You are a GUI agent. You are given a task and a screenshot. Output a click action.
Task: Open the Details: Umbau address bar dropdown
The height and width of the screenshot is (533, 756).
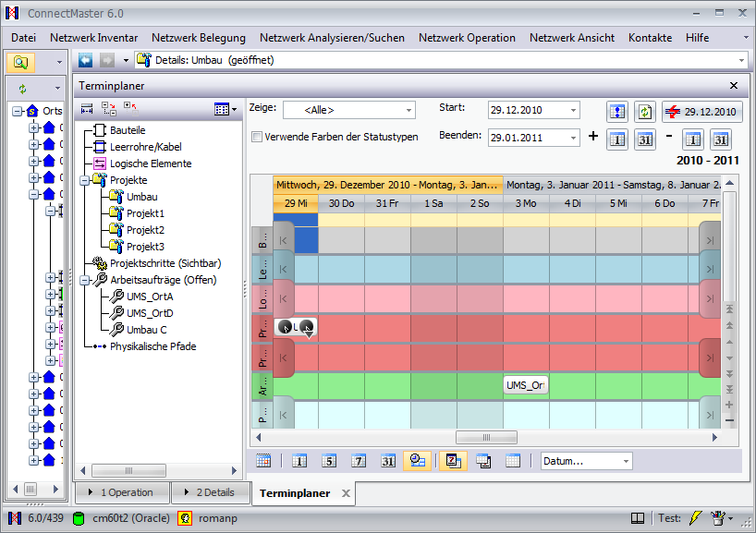pos(741,60)
